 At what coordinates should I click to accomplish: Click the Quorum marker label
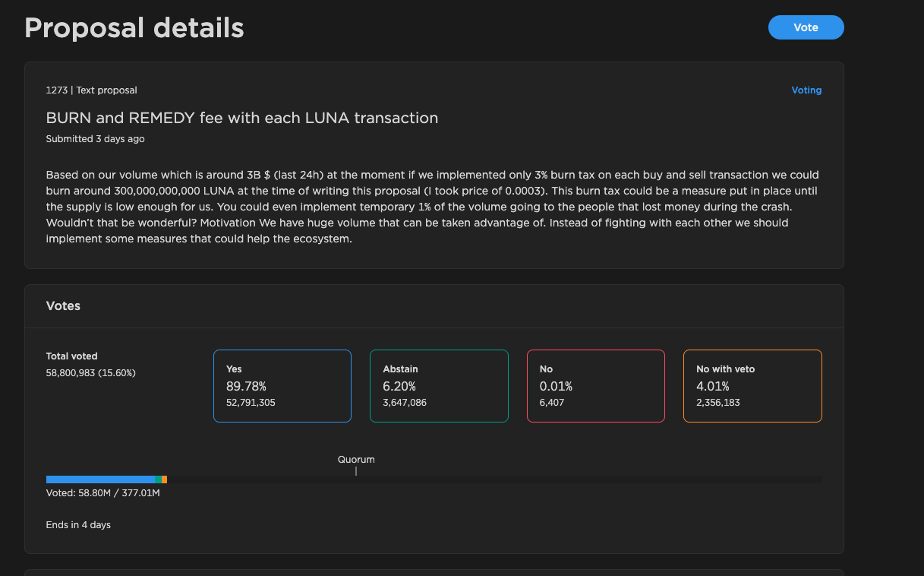(x=356, y=460)
